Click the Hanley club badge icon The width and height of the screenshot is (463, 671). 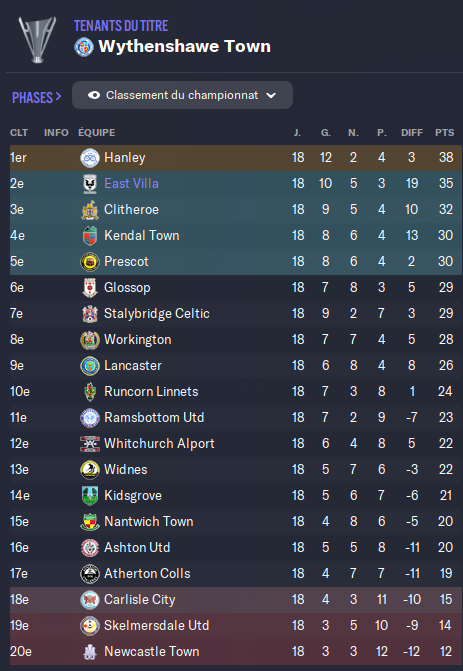[x=90, y=158]
